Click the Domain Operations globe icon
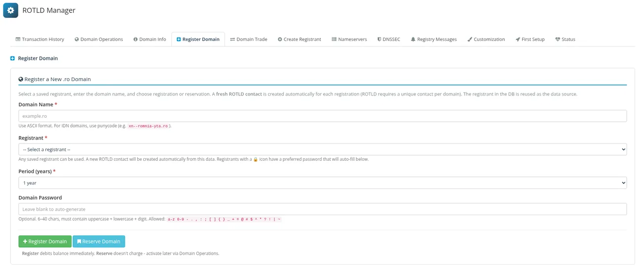 (x=77, y=39)
